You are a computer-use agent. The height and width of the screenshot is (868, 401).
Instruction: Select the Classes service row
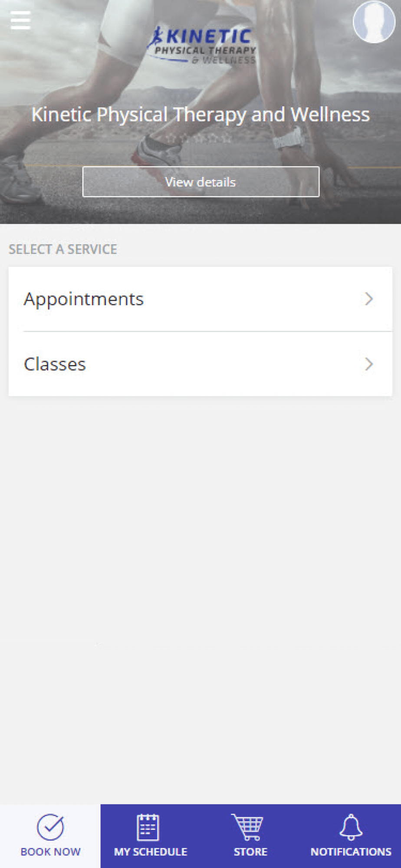pyautogui.click(x=200, y=364)
